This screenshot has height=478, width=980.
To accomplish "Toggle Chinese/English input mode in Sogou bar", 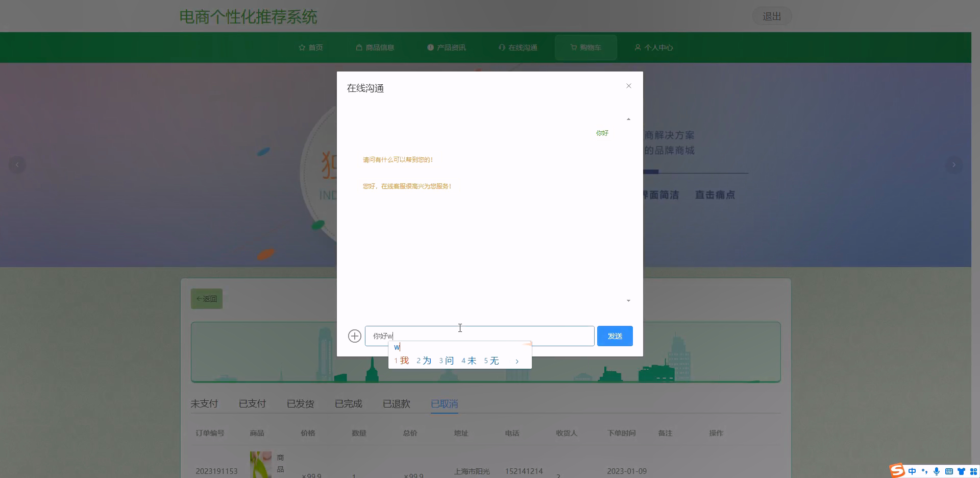I will [912, 471].
